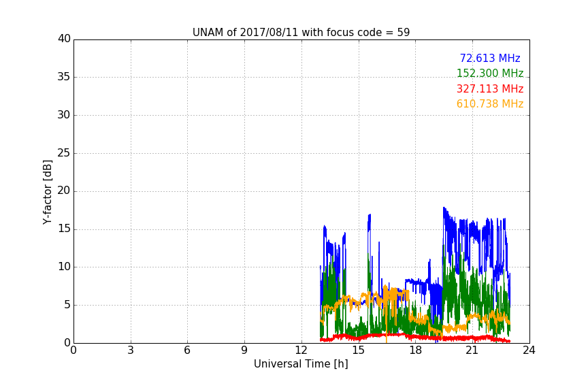Click the y-axis tick value 35
This screenshot has width=588, height=392.
click(x=64, y=77)
